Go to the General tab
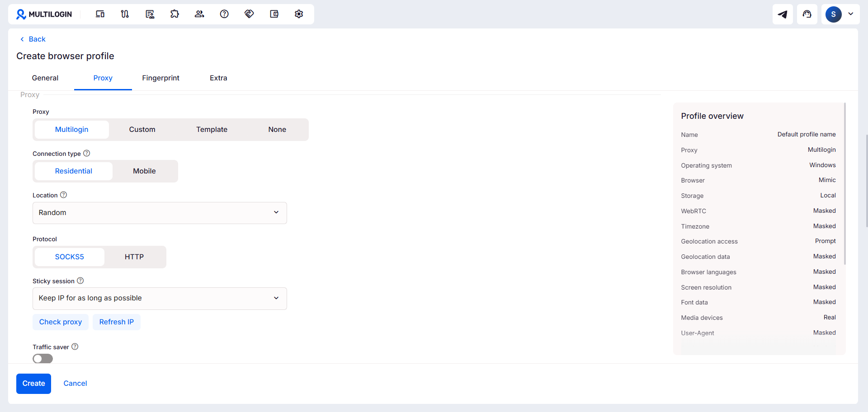This screenshot has height=412, width=868. [x=45, y=78]
